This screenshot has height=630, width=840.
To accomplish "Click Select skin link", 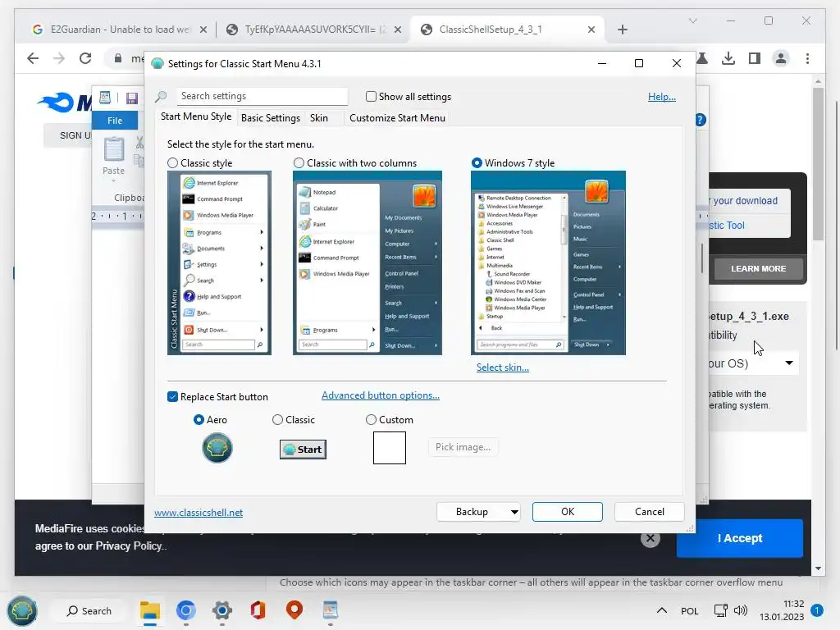I will coord(503,367).
